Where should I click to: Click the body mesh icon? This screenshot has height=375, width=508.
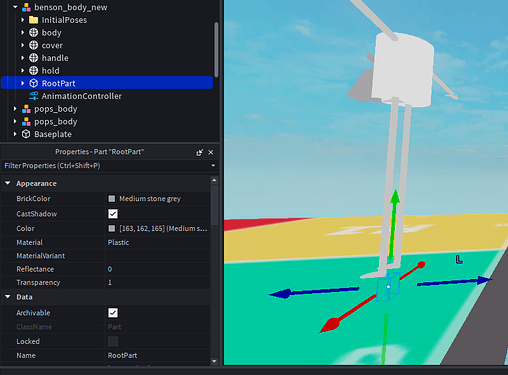click(x=33, y=33)
